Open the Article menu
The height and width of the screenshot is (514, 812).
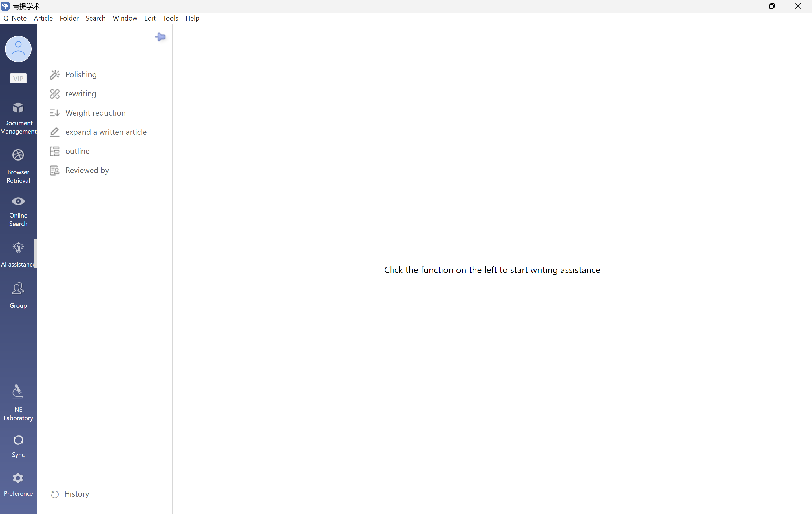(x=43, y=18)
